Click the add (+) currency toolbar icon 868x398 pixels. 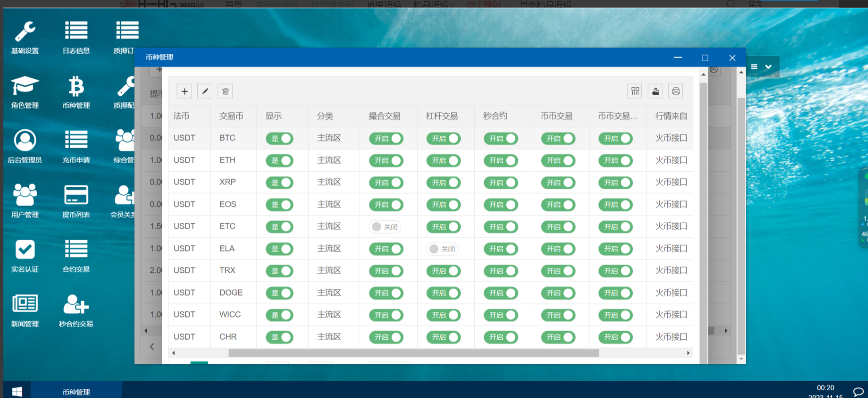point(184,91)
